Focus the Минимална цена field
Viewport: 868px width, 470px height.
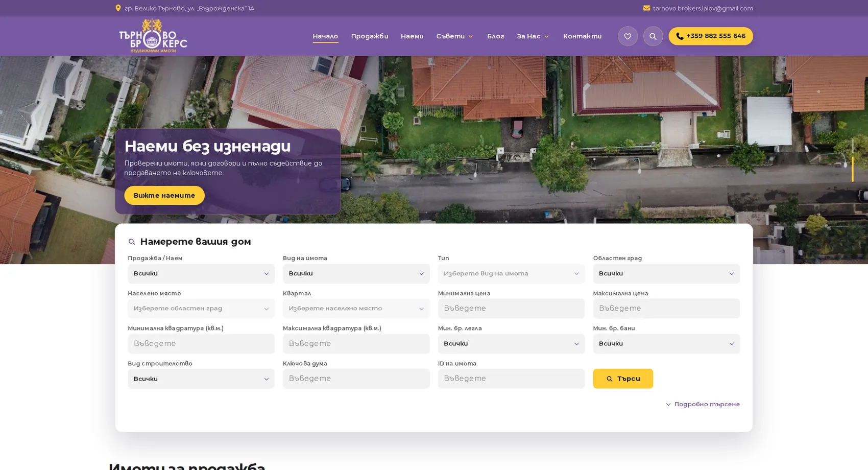pyautogui.click(x=511, y=309)
